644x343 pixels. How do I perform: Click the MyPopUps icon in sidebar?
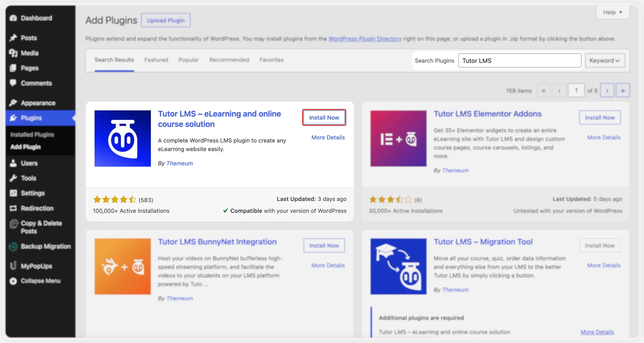pyautogui.click(x=13, y=266)
